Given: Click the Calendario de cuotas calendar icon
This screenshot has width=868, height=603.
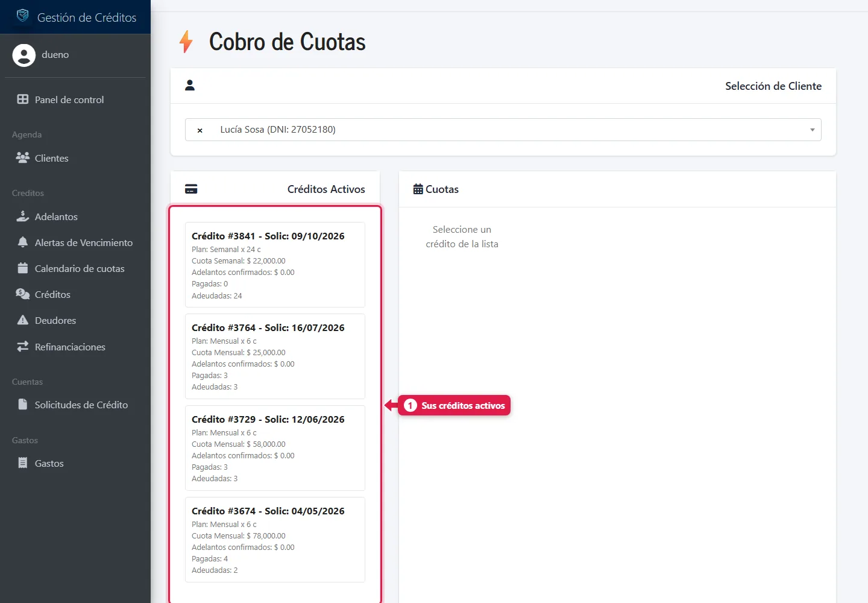Looking at the screenshot, I should pyautogui.click(x=23, y=268).
